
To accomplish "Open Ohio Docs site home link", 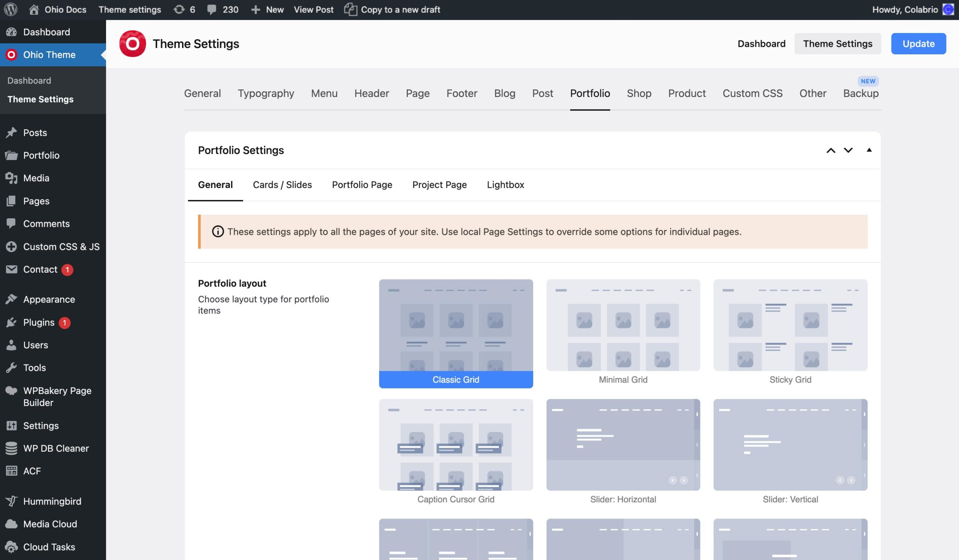I will [x=58, y=9].
